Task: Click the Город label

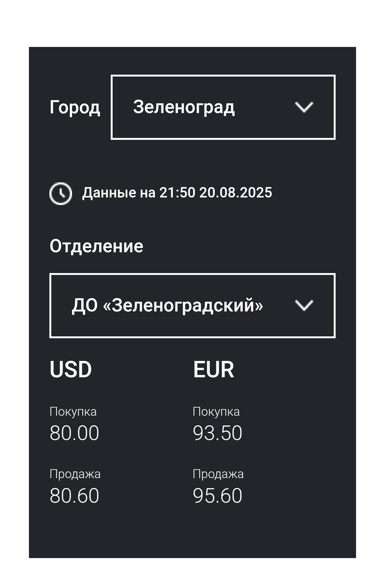Action: 75,107
